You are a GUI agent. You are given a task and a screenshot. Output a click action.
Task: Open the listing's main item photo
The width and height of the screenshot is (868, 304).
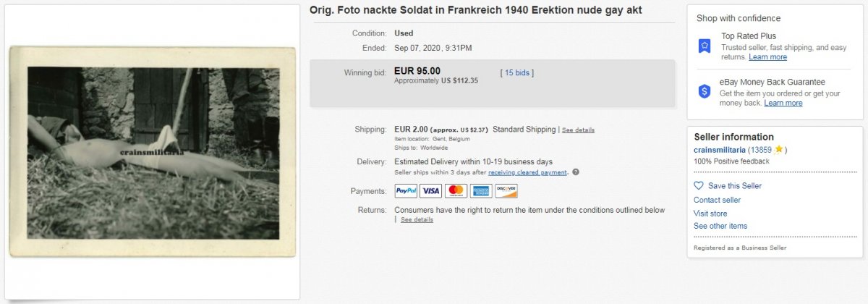point(153,152)
